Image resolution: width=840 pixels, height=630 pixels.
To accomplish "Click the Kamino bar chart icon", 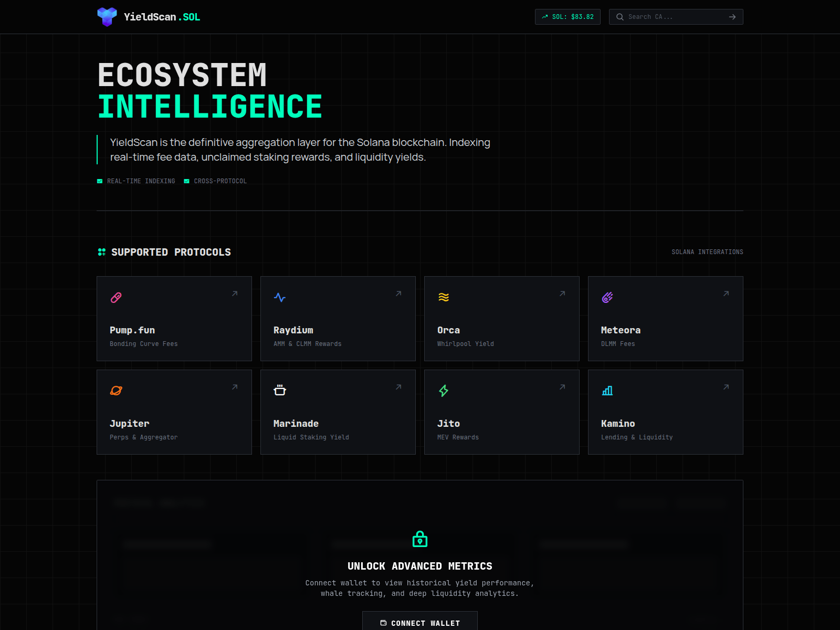I will pos(607,391).
